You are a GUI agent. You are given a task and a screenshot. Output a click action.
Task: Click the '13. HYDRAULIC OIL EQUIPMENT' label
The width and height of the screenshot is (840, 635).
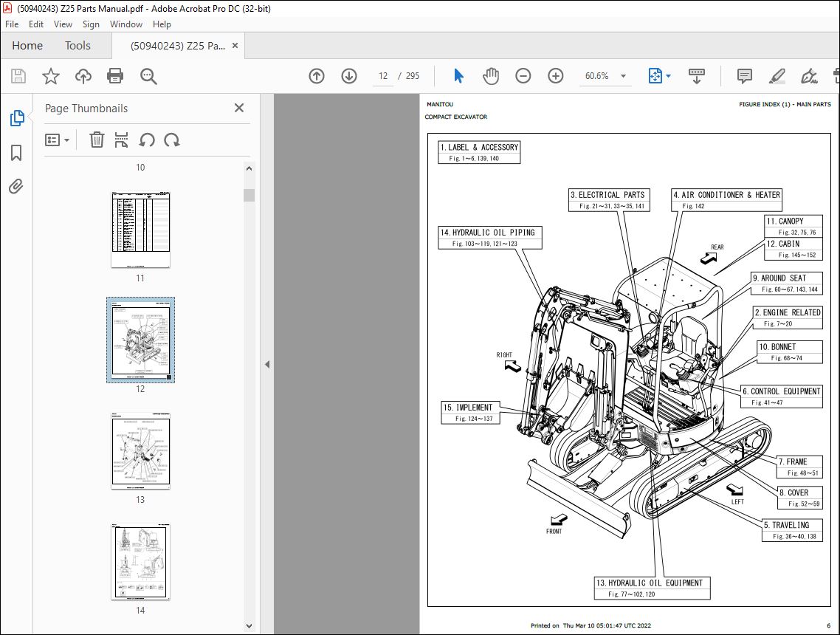[652, 588]
